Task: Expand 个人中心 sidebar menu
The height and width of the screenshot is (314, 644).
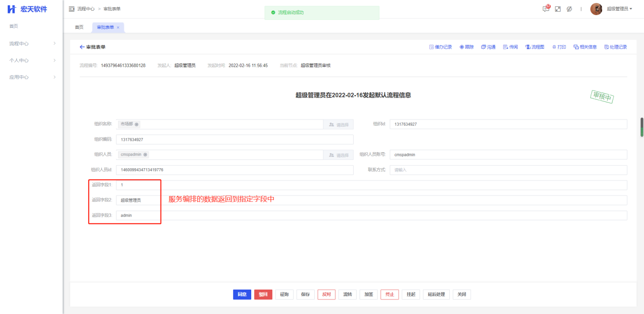Action: click(x=31, y=60)
